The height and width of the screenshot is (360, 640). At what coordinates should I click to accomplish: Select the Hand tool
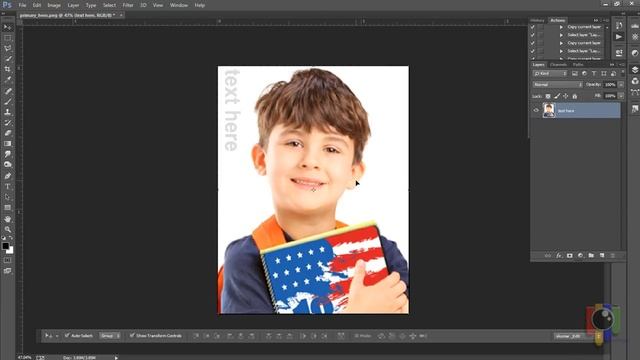7,219
